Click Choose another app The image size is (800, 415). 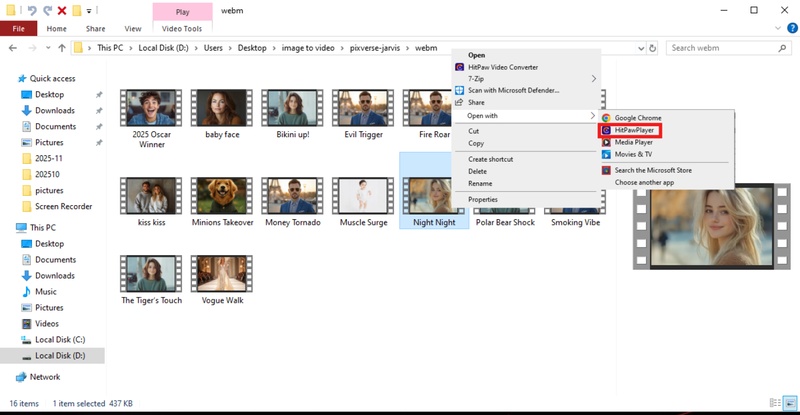coord(645,183)
